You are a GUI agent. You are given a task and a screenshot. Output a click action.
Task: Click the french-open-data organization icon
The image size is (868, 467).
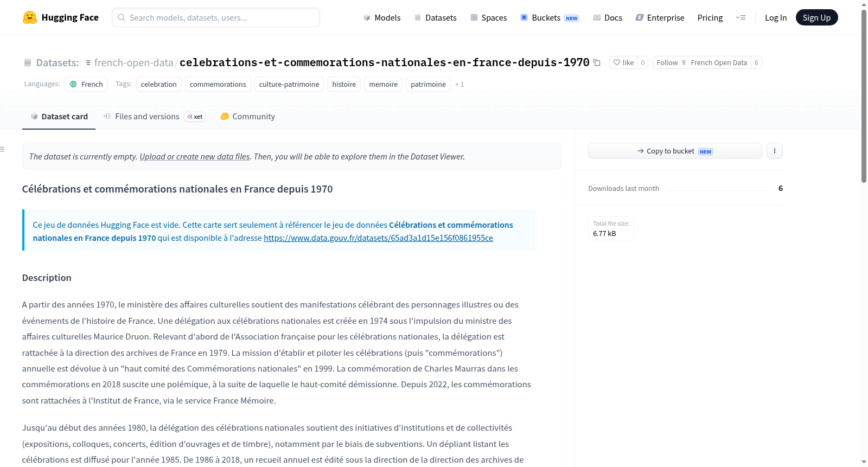tap(88, 63)
